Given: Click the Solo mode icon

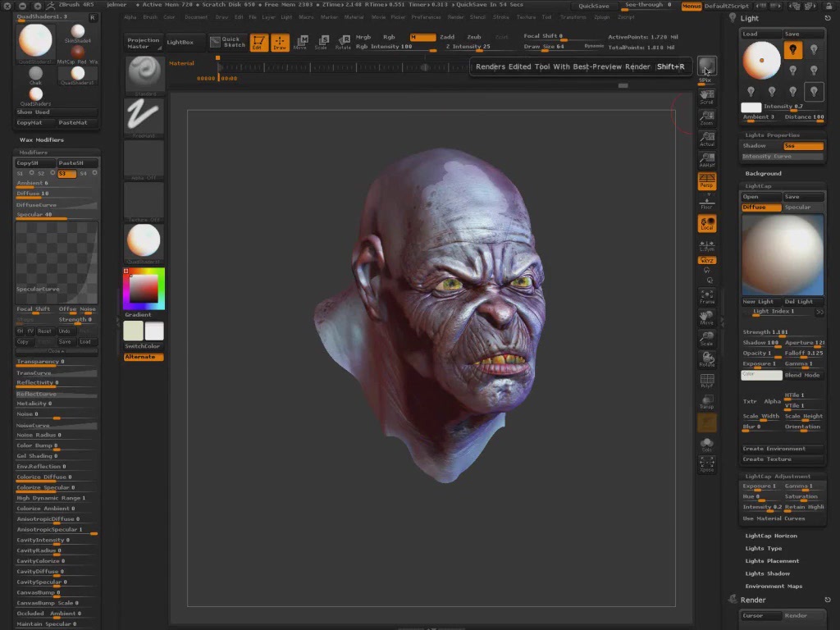Looking at the screenshot, I should pos(706,445).
